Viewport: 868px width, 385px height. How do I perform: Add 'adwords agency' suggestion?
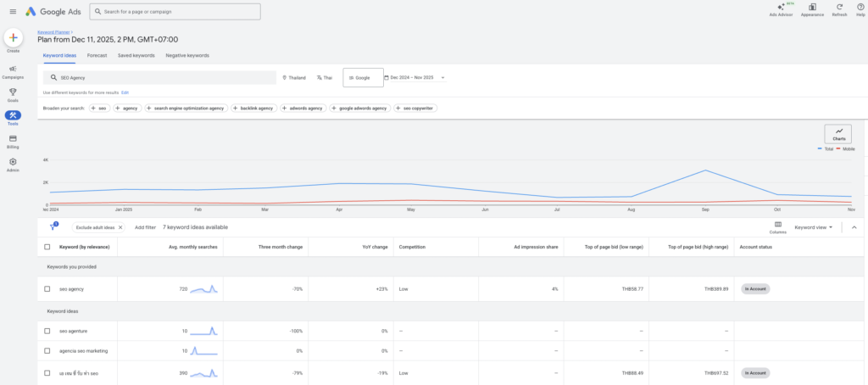tap(303, 108)
